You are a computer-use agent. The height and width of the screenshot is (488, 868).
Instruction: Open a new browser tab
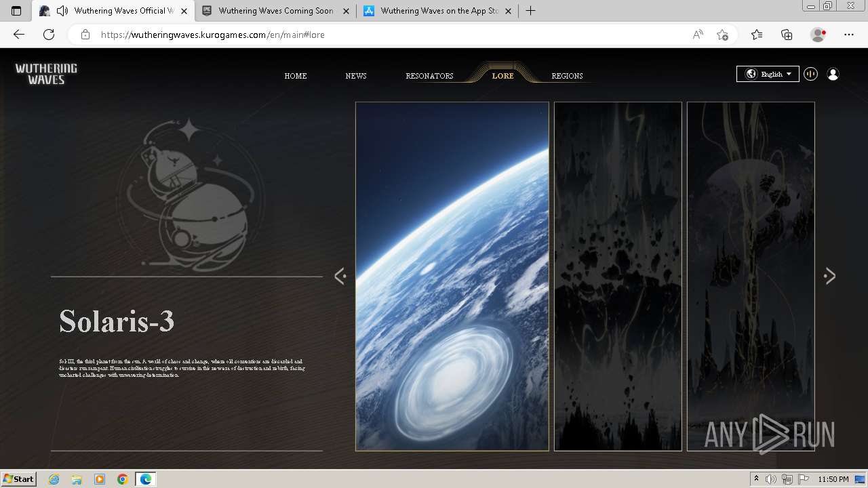(531, 11)
